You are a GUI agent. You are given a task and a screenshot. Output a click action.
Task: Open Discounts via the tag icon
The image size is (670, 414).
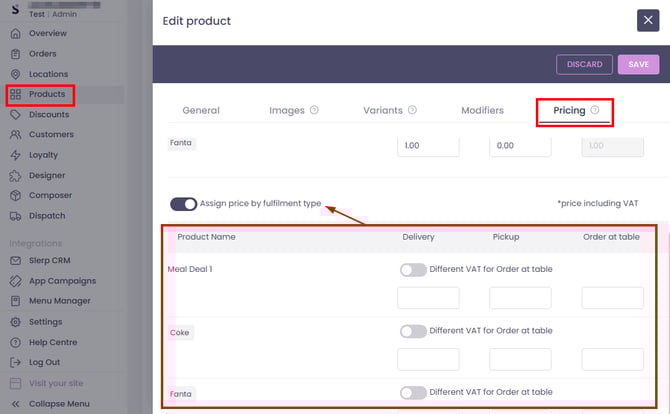point(15,114)
